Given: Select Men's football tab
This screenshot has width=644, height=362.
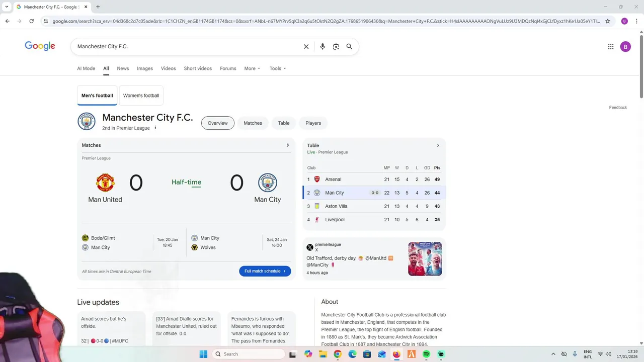Looking at the screenshot, I should coord(97,96).
